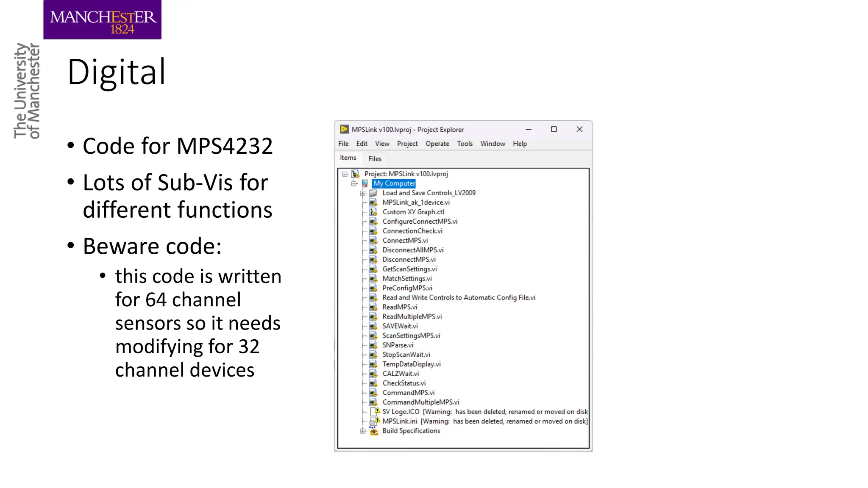Select the MPSLink.ini warning entry
868x488 pixels.
coord(485,421)
